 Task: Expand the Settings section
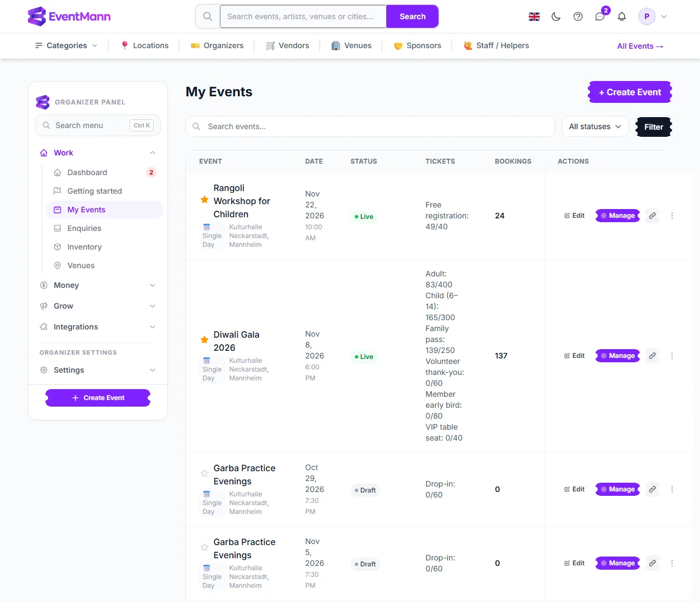click(98, 370)
